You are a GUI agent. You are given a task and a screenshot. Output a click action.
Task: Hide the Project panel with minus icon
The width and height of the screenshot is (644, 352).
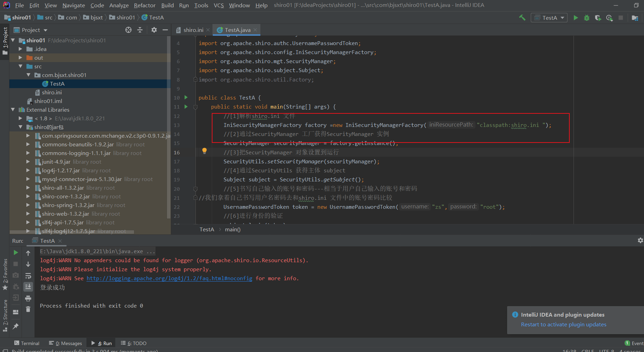tap(165, 30)
